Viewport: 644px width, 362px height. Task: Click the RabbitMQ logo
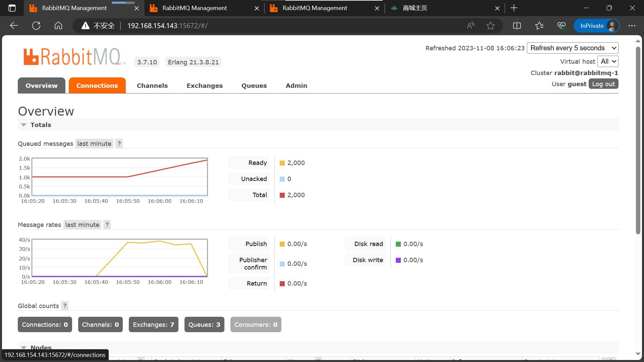tap(74, 56)
